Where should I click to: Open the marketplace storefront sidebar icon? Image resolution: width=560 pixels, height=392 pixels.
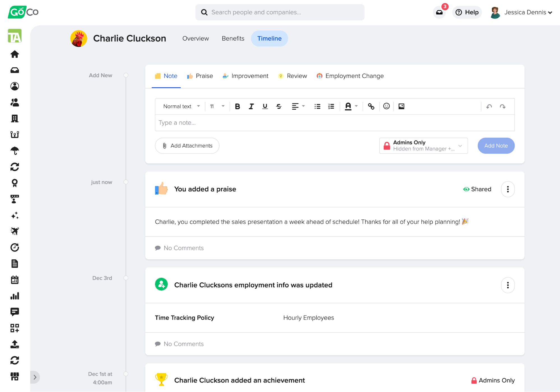pyautogui.click(x=15, y=376)
